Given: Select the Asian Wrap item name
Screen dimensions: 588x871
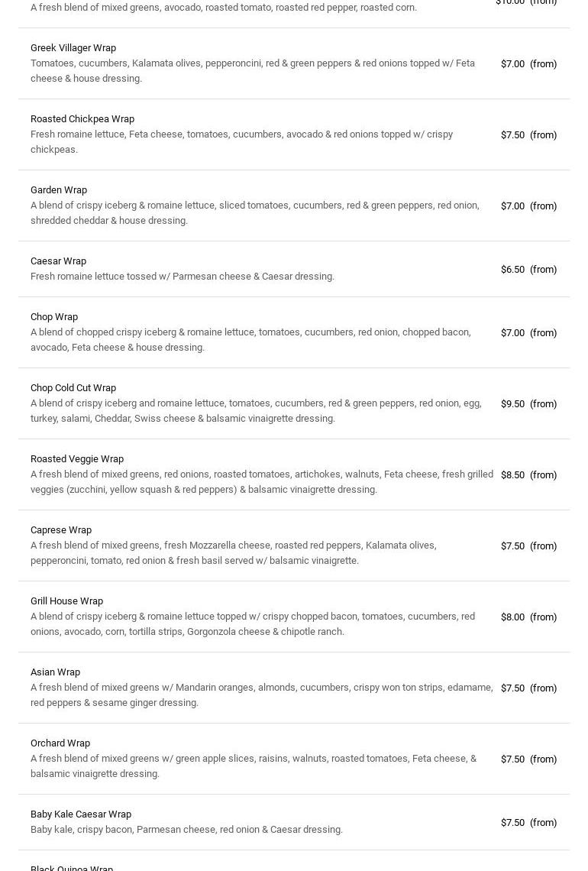Looking at the screenshot, I should tap(55, 672).
